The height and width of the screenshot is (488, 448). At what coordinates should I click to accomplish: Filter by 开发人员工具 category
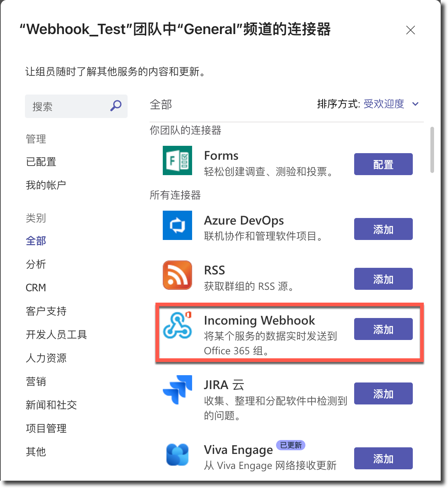[x=56, y=334]
